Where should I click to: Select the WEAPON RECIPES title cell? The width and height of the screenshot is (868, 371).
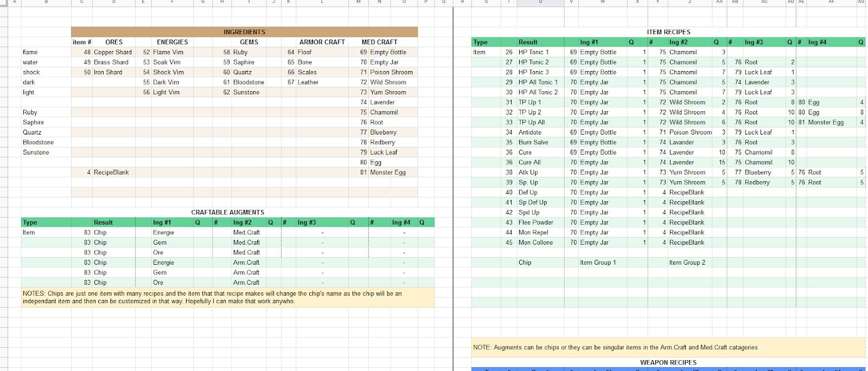[668, 362]
